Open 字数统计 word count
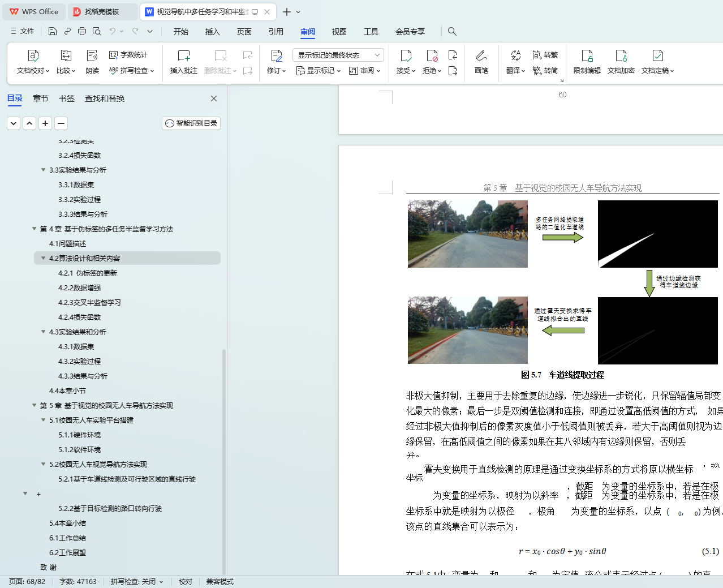Viewport: 723px width, 588px height. point(128,55)
